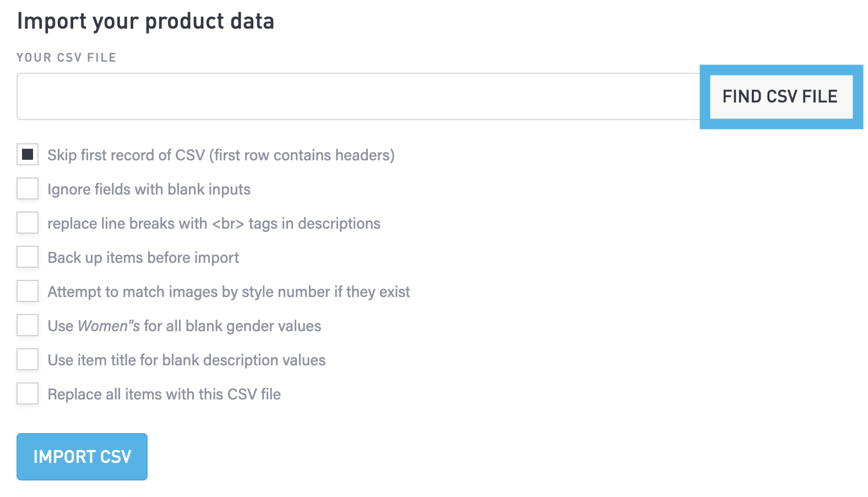Click the CSV file path input field

point(358,96)
